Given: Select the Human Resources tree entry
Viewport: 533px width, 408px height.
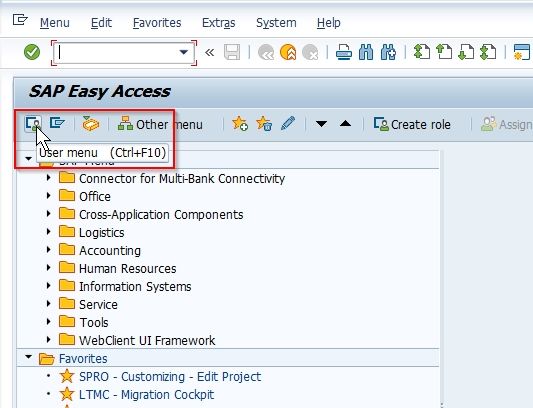Looking at the screenshot, I should click(127, 269).
